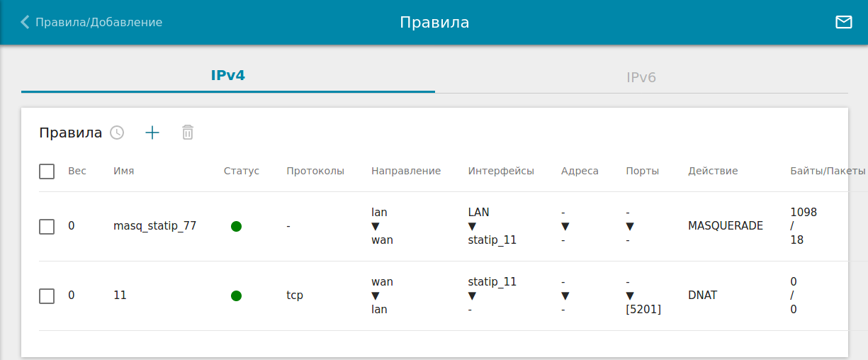Click the clock schedule icon
The image size is (868, 360).
(x=117, y=133)
